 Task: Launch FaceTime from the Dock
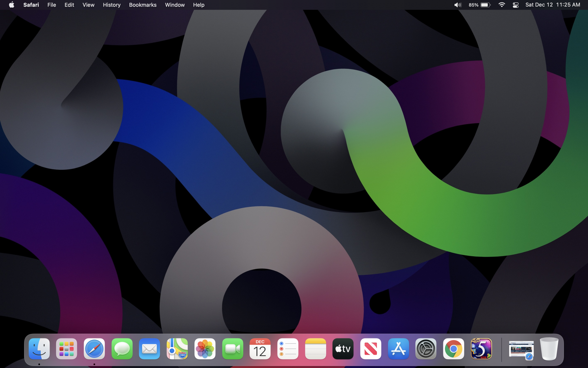pos(233,349)
